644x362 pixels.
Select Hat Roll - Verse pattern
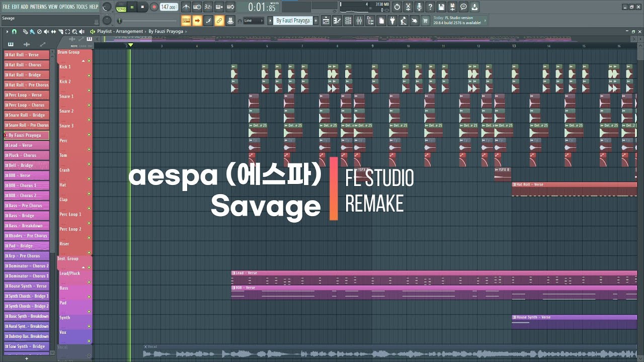pyautogui.click(x=27, y=55)
